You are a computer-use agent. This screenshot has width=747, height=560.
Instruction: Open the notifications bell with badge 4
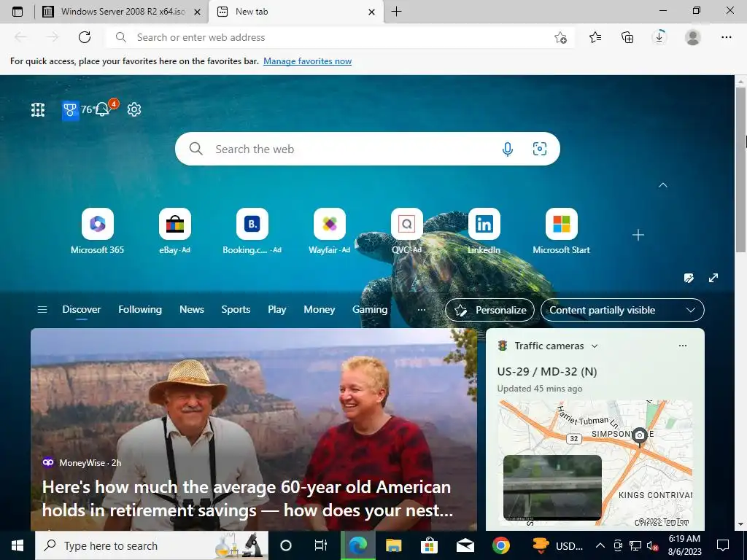(x=103, y=109)
